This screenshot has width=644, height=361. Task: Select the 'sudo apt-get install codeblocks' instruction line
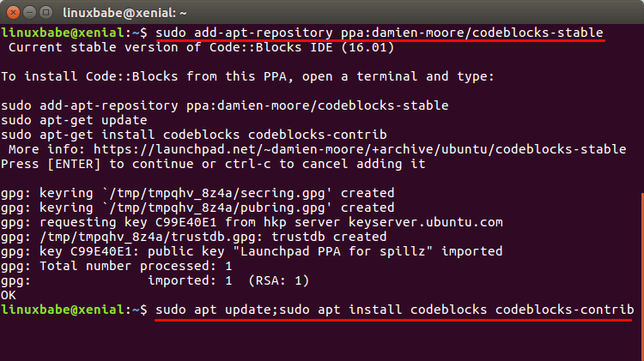194,135
